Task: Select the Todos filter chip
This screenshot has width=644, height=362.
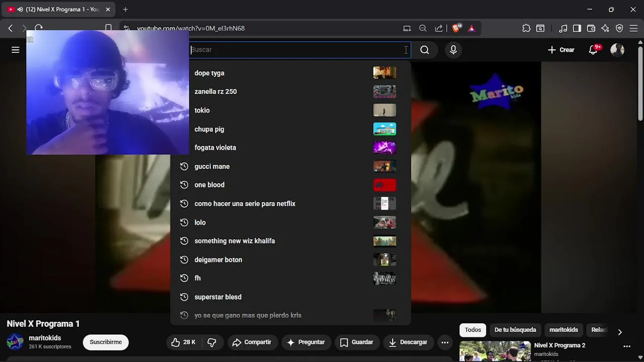Action: (x=473, y=330)
